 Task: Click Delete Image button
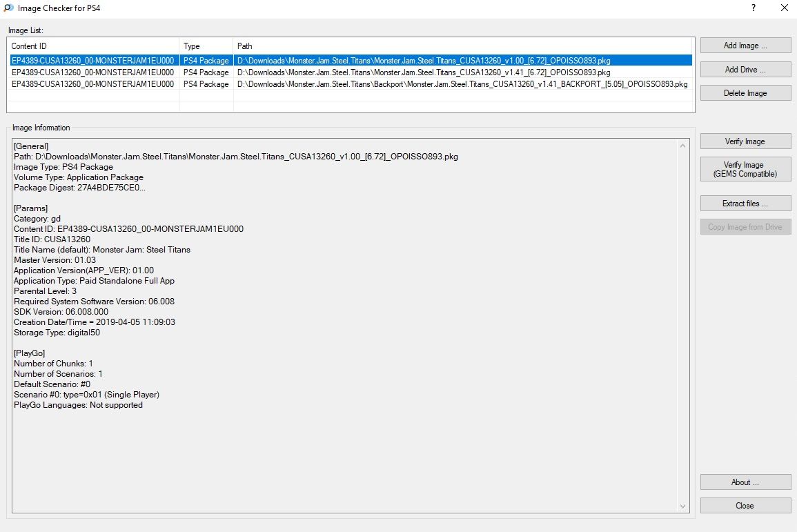click(x=745, y=93)
